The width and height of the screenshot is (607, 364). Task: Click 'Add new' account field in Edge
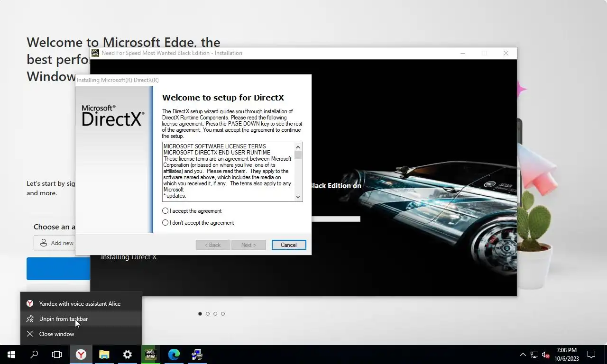[x=55, y=243]
